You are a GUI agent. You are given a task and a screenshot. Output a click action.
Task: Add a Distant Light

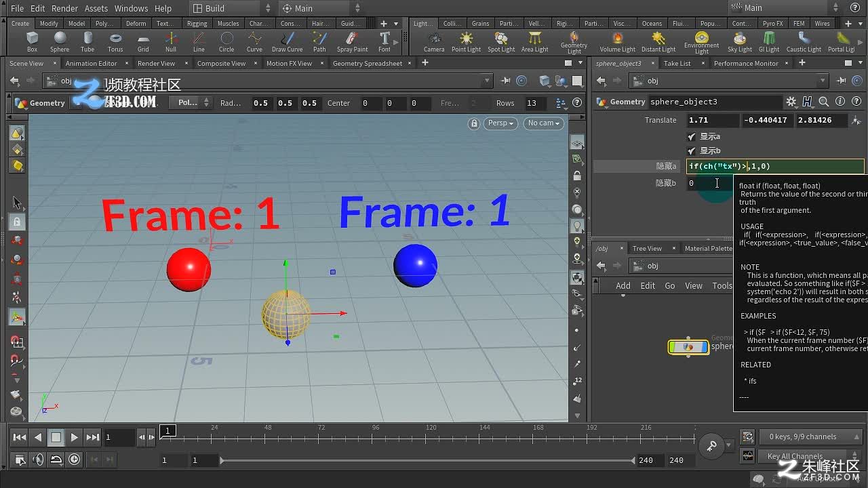[658, 42]
